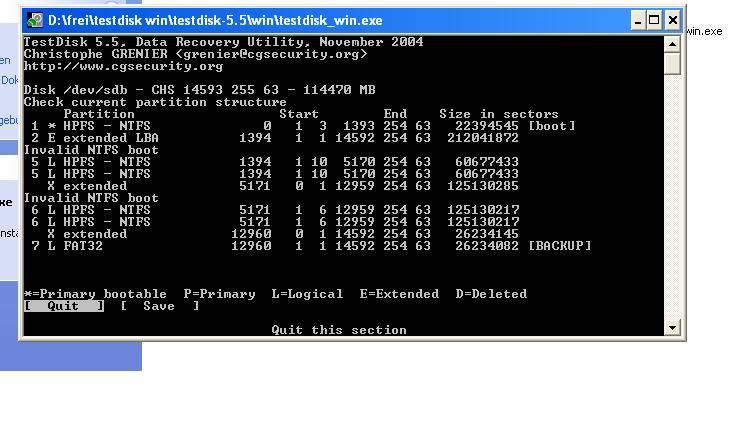The width and height of the screenshot is (741, 432).
Task: Click the vertical scrollbar thumb
Action: click(672, 63)
